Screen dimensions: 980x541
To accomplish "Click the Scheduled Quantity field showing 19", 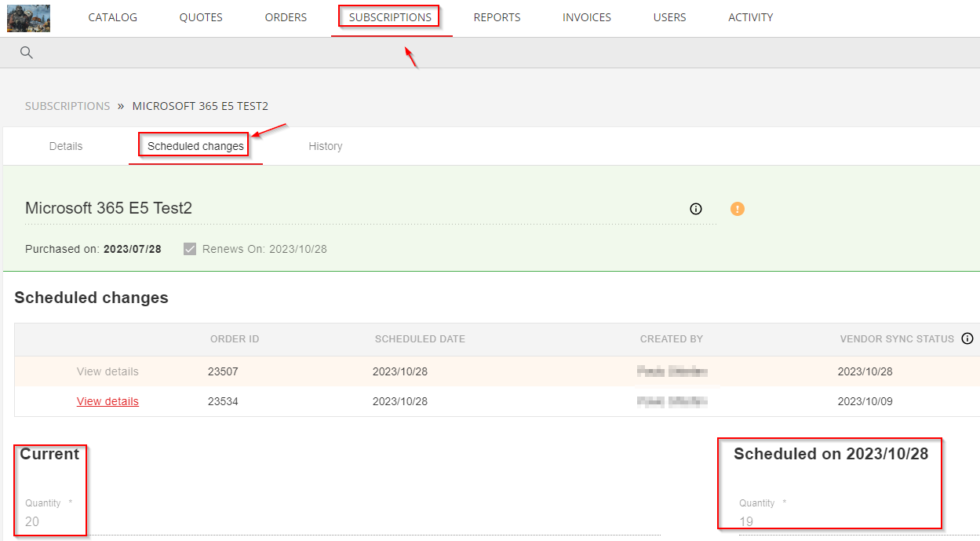I will click(859, 521).
